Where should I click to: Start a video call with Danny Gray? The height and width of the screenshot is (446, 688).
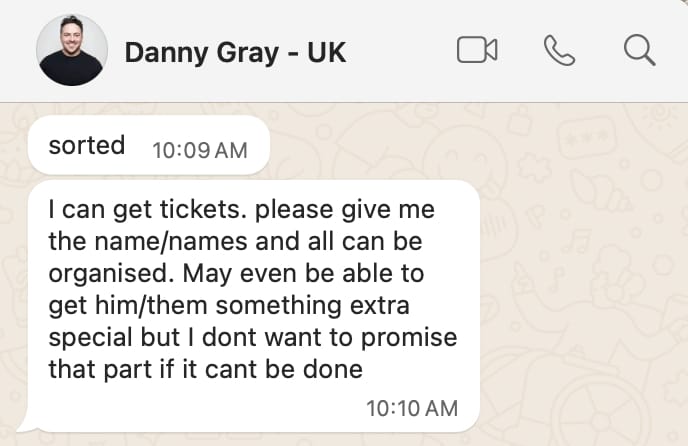pos(477,50)
